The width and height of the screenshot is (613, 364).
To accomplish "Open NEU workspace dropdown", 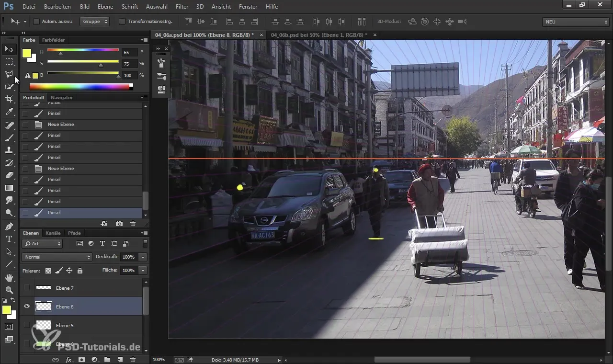I will pos(576,22).
